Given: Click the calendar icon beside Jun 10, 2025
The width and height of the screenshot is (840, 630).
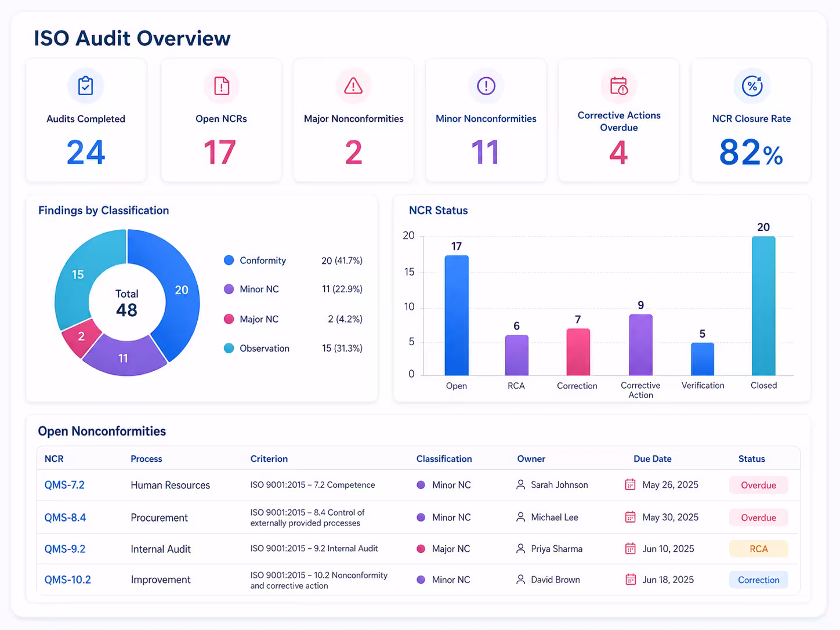Looking at the screenshot, I should tap(630, 549).
